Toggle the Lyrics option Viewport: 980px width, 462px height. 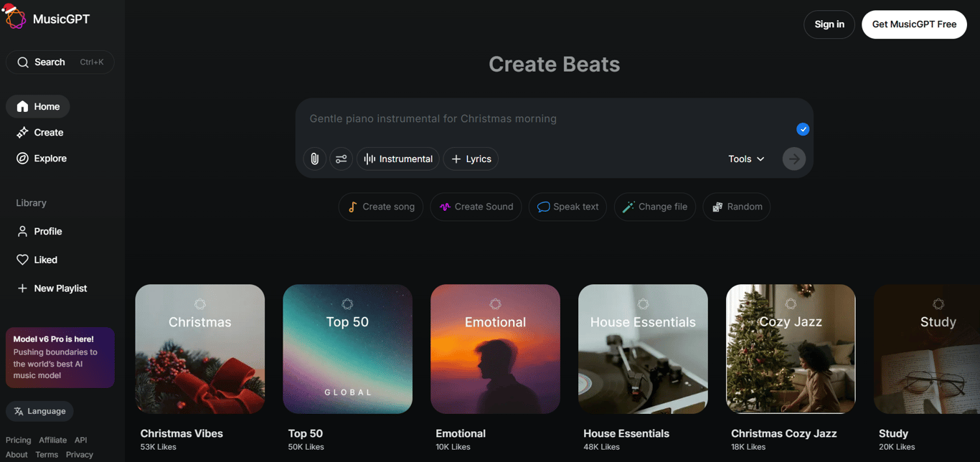pyautogui.click(x=471, y=159)
